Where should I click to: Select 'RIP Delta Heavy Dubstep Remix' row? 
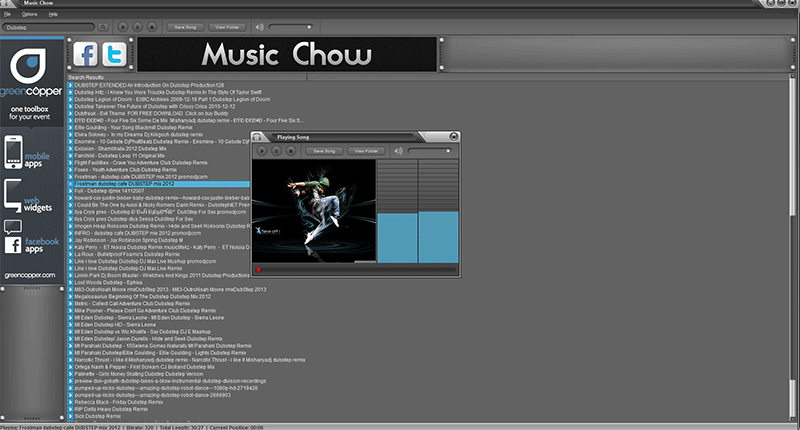(x=111, y=409)
